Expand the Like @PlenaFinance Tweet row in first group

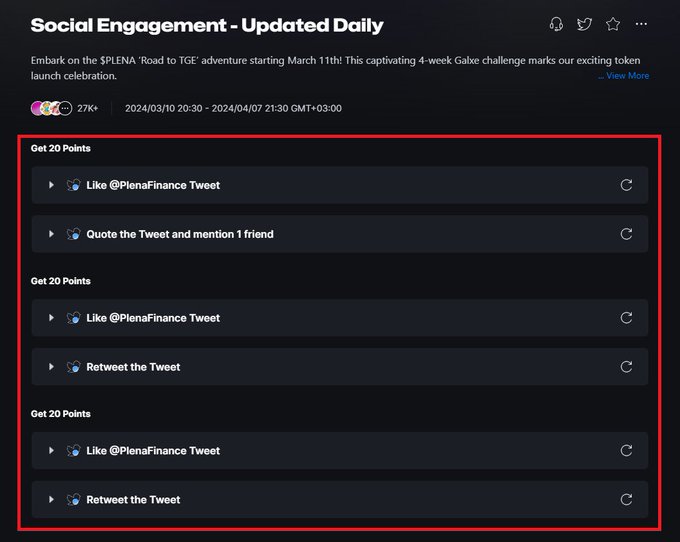pyautogui.click(x=51, y=185)
